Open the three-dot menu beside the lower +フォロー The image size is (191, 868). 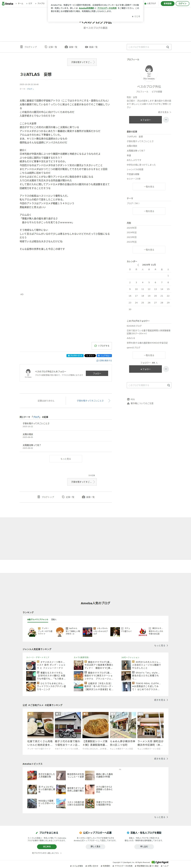(x=166, y=369)
